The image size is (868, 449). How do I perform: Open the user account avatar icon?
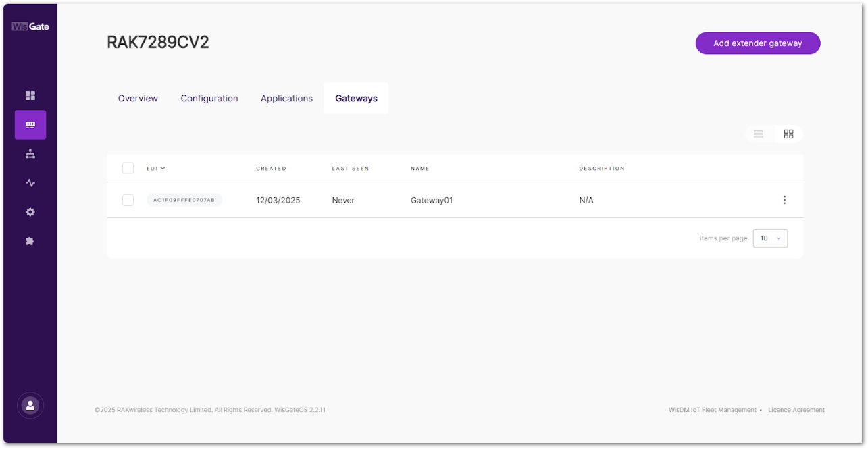(30, 405)
